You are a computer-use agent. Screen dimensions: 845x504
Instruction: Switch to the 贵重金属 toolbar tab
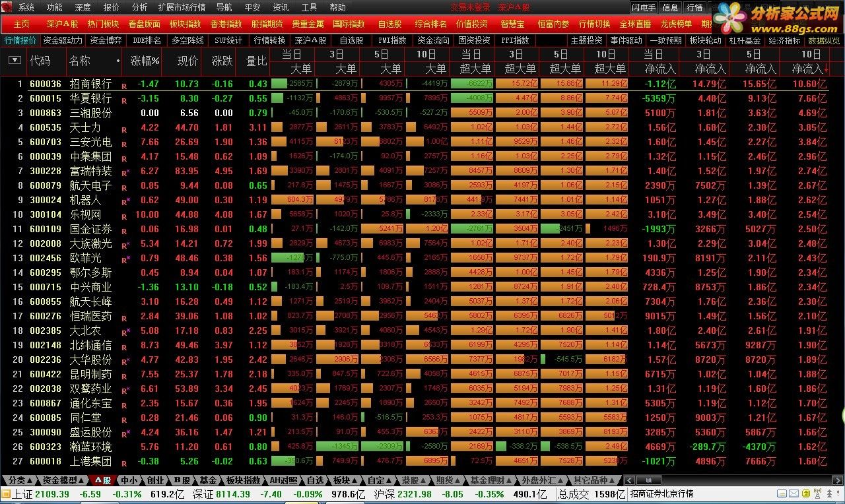(308, 24)
